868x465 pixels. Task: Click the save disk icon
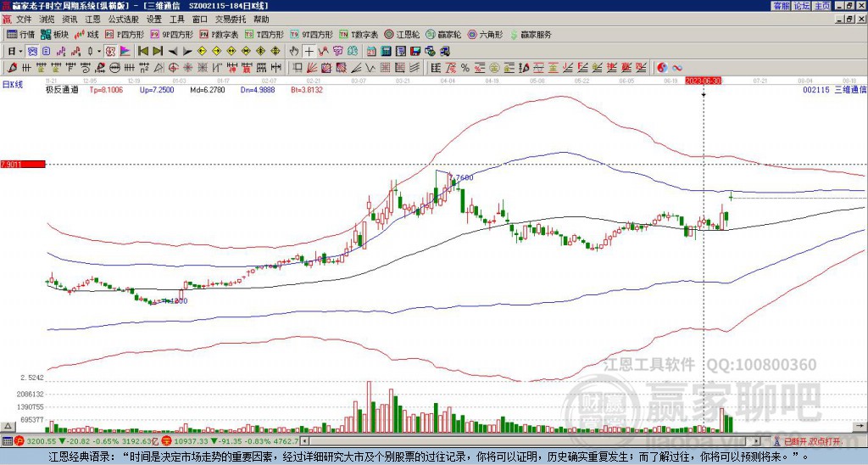point(415,51)
